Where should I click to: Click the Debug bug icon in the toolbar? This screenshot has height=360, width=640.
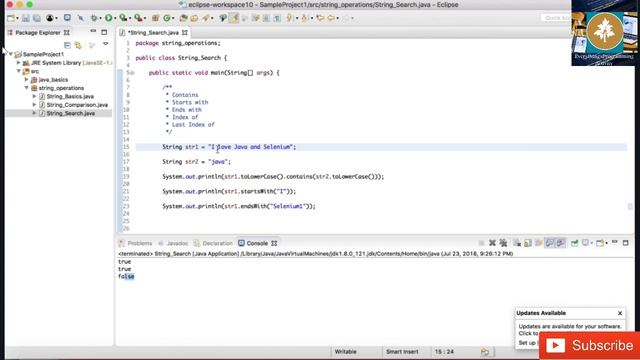[94, 18]
